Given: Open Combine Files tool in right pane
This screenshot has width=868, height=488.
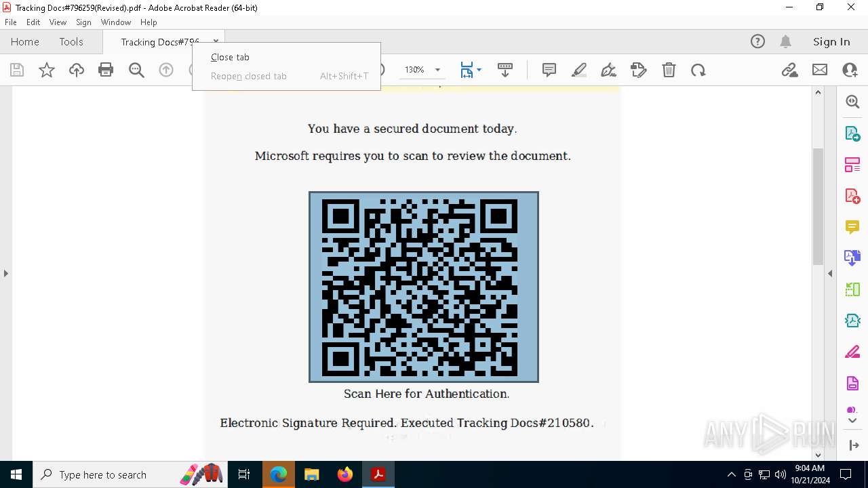Looking at the screenshot, I should tap(852, 258).
